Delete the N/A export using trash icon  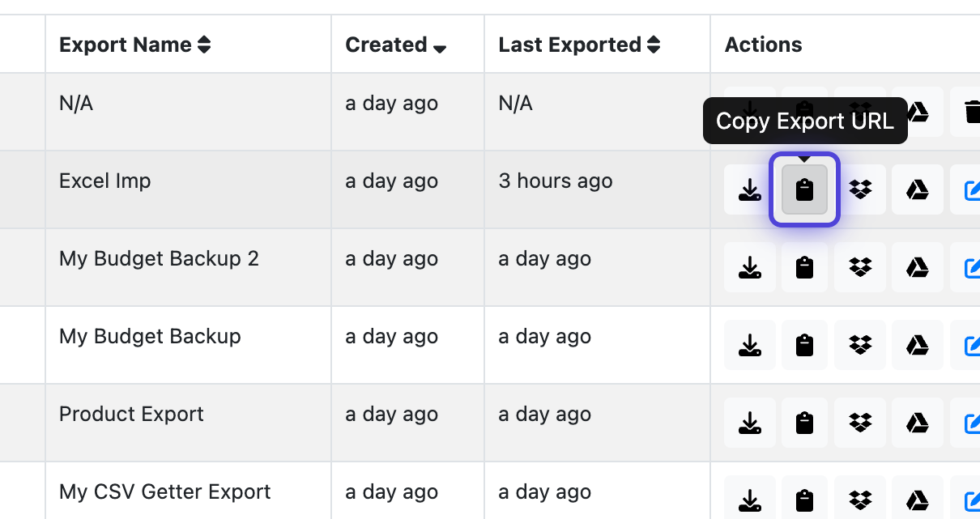[969, 111]
